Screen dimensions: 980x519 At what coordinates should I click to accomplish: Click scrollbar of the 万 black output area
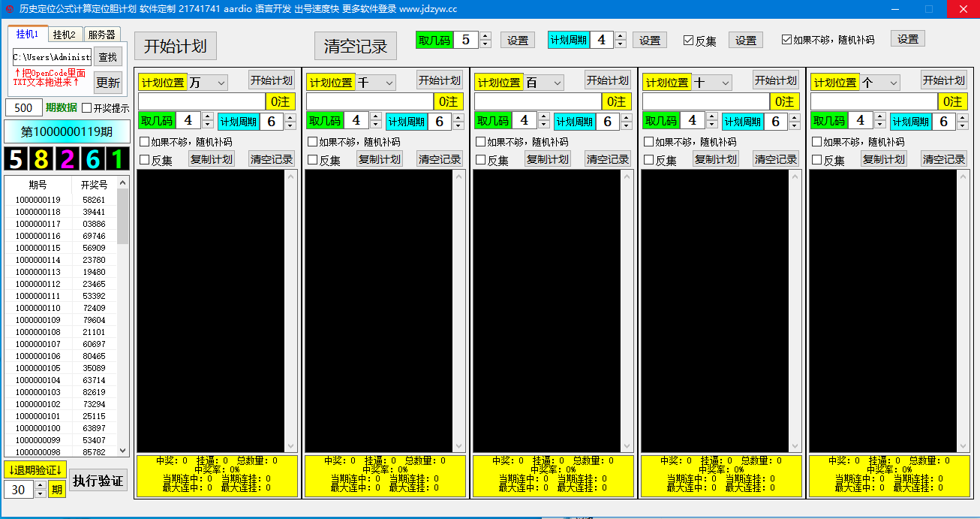(291, 311)
